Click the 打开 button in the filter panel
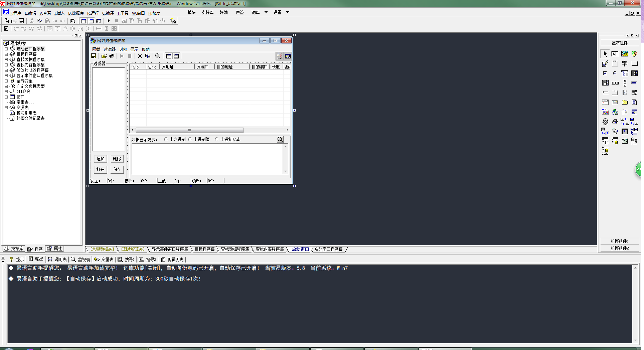This screenshot has height=350, width=644. [x=100, y=169]
